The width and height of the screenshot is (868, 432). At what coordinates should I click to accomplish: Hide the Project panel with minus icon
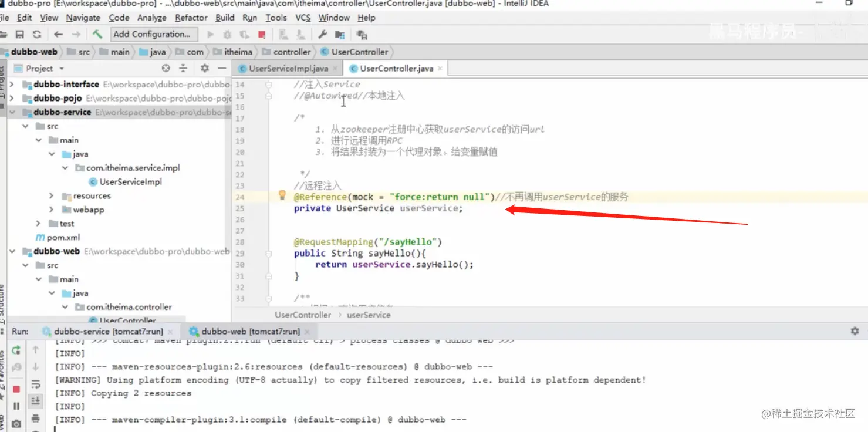(x=221, y=68)
